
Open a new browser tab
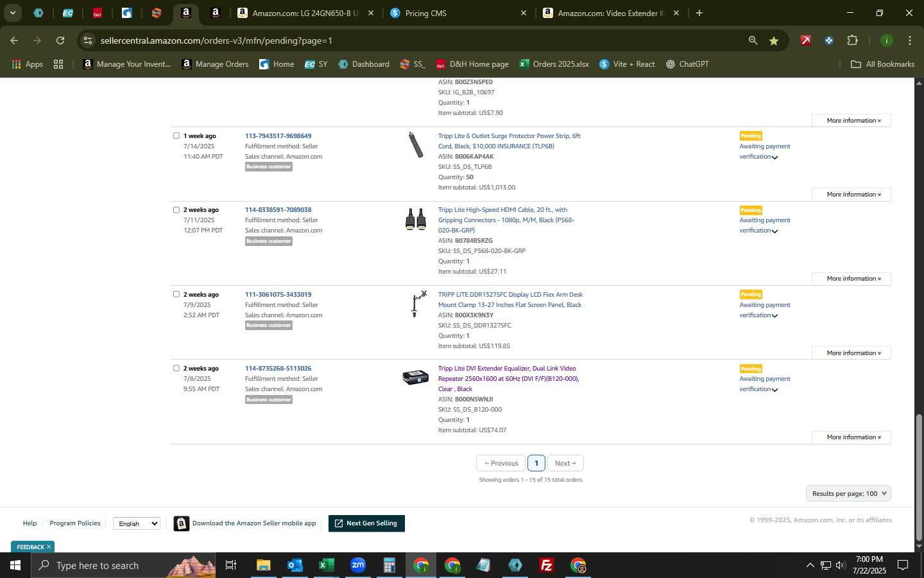[x=699, y=13]
